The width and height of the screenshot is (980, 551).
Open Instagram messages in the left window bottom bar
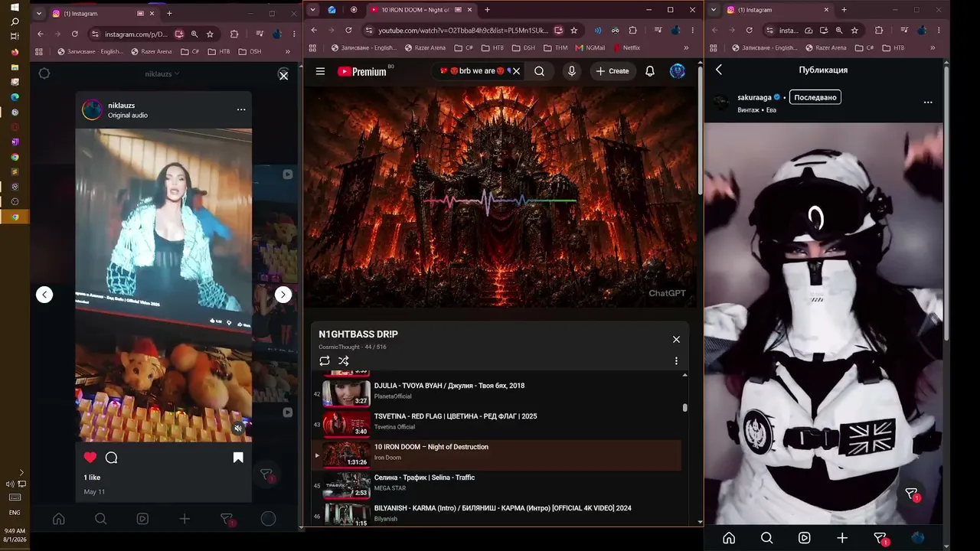pos(227,519)
